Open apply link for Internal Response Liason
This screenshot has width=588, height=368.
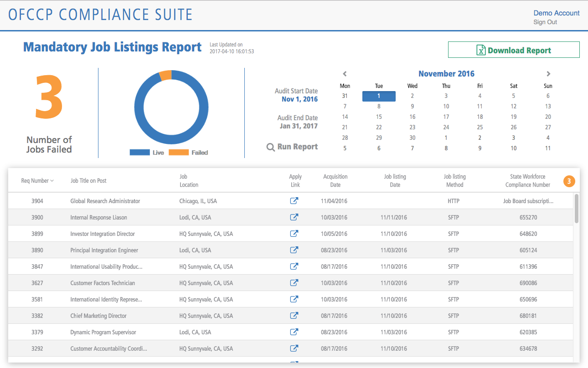(x=294, y=217)
